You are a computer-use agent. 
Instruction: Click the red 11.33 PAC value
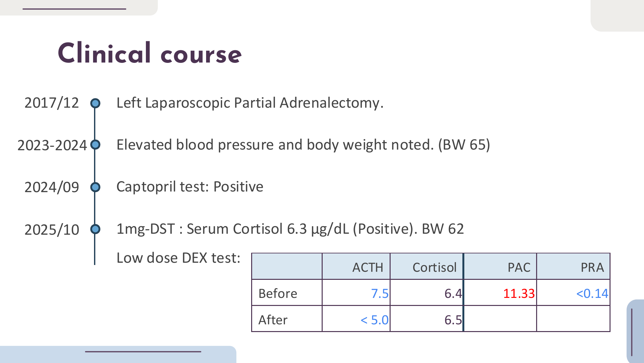point(519,294)
